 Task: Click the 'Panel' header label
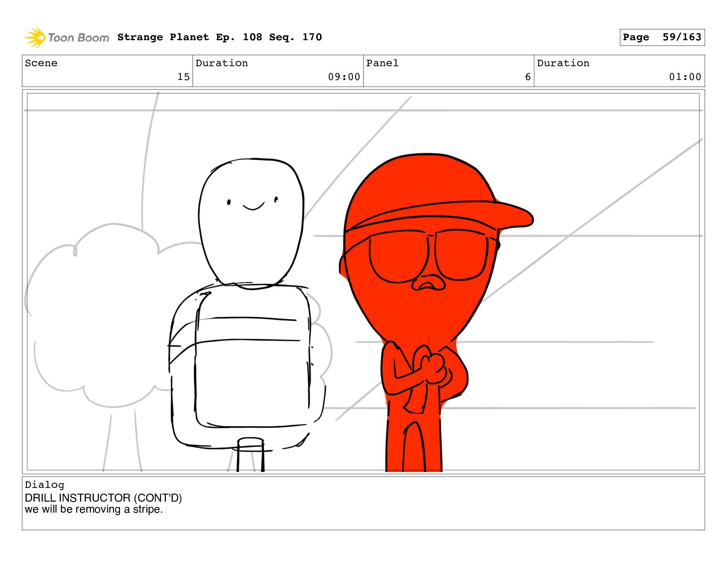pyautogui.click(x=383, y=63)
